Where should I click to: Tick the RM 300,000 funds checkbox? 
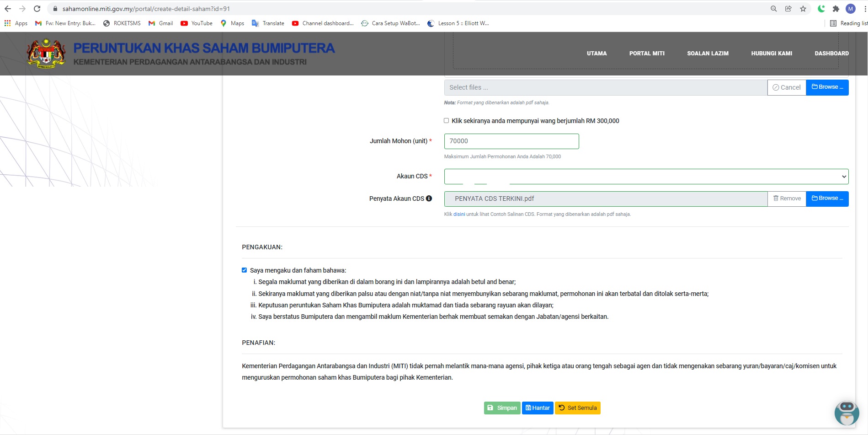point(446,121)
